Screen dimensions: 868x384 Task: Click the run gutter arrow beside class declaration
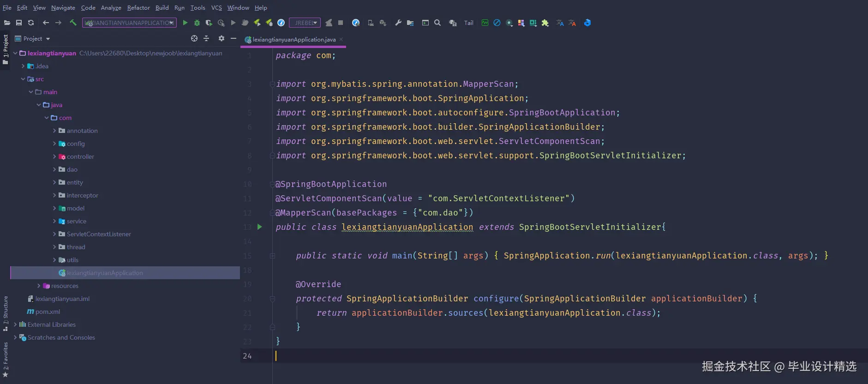(260, 227)
